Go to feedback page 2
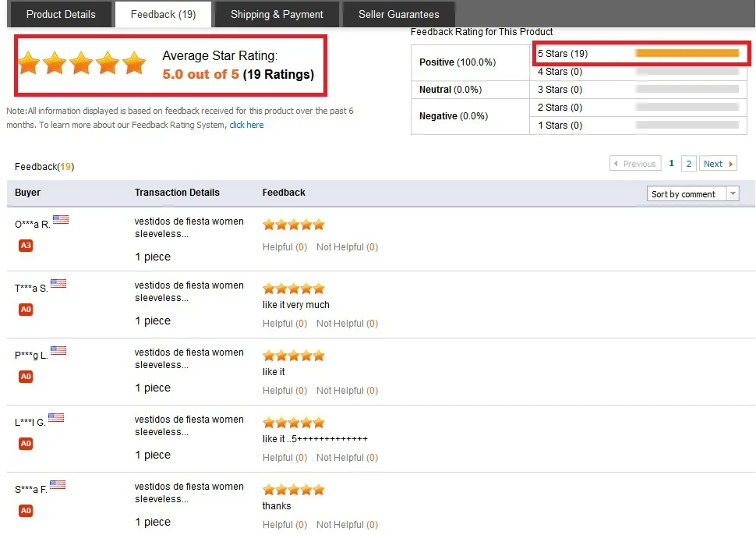This screenshot has width=756, height=535. point(689,164)
